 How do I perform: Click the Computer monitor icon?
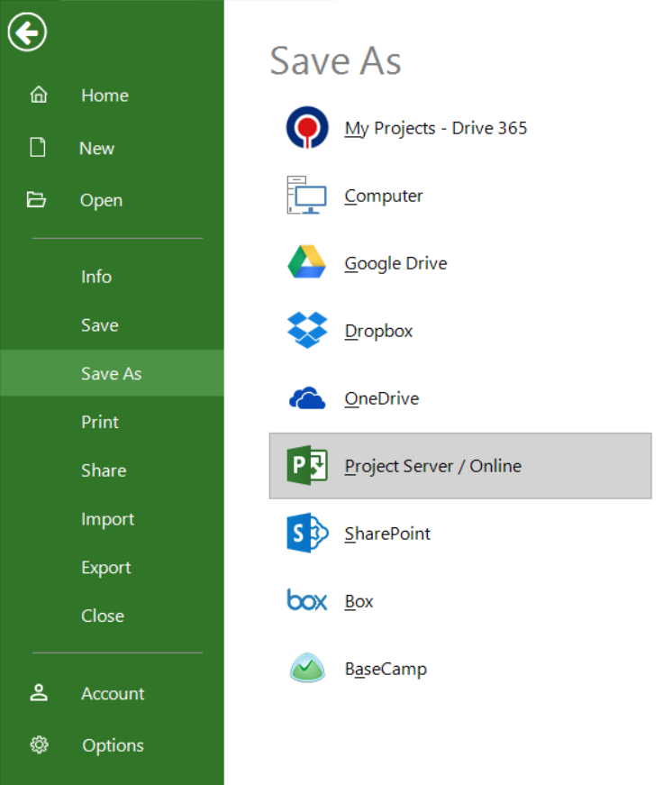306,195
